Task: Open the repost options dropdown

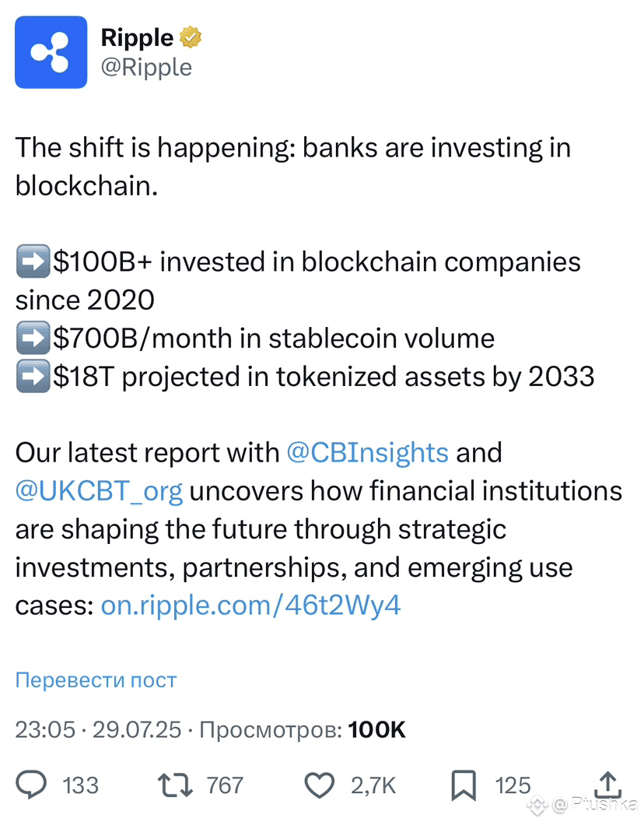Action: [176, 785]
